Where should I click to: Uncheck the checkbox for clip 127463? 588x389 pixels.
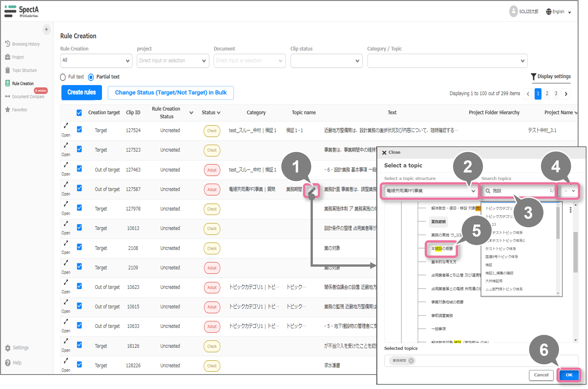(x=79, y=169)
